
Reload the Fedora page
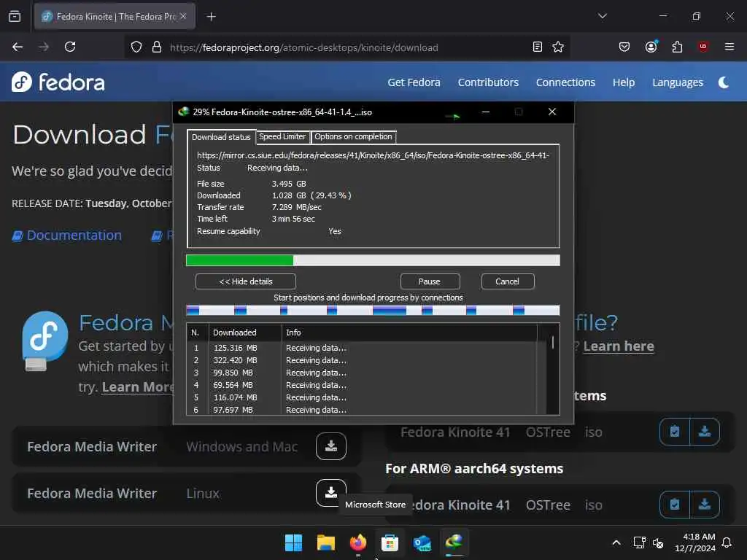70,47
